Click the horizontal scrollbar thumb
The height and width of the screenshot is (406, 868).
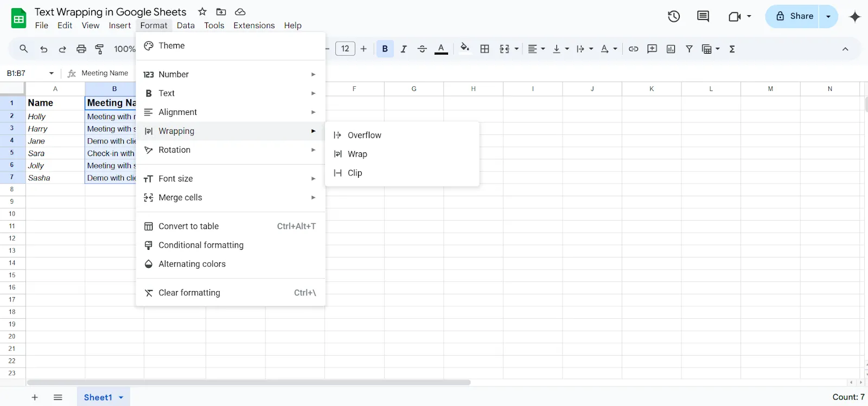click(x=249, y=382)
